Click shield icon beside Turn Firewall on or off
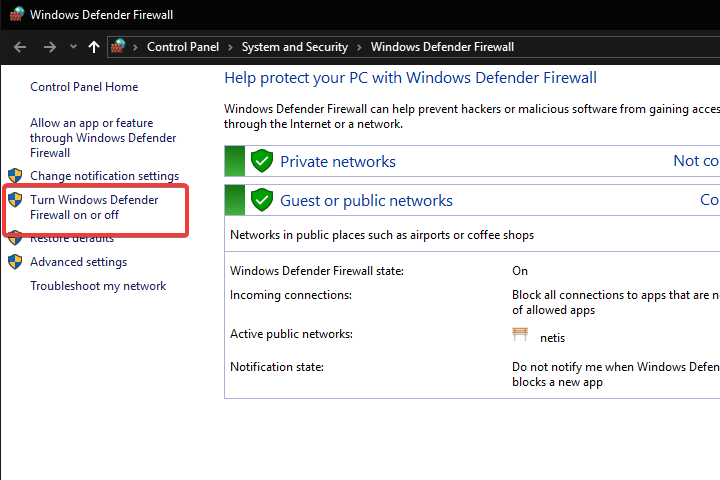 (15, 199)
